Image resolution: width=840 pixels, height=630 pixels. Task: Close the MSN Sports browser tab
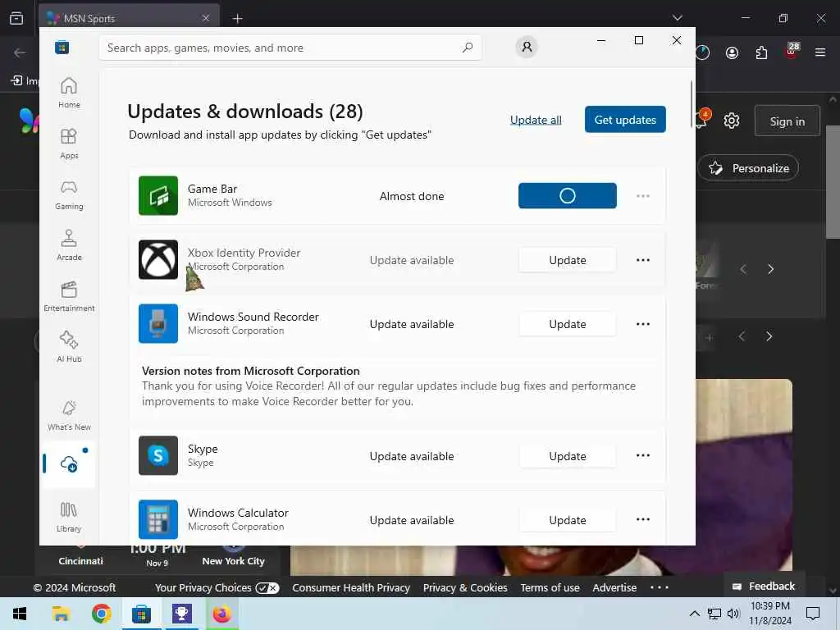pos(206,18)
